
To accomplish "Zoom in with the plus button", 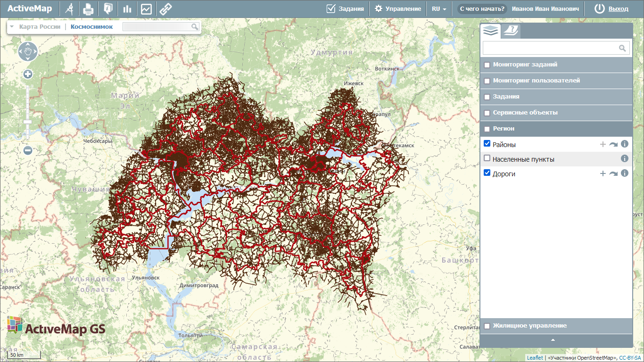I will 28,74.
